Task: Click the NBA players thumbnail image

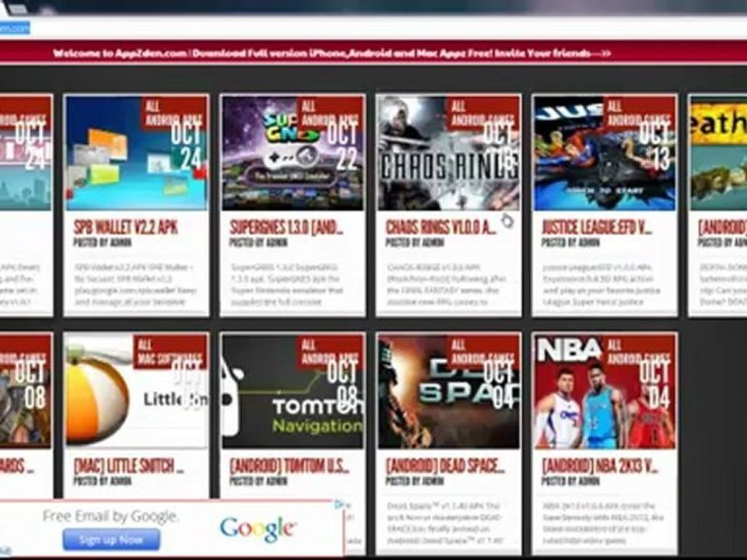Action: tap(605, 391)
